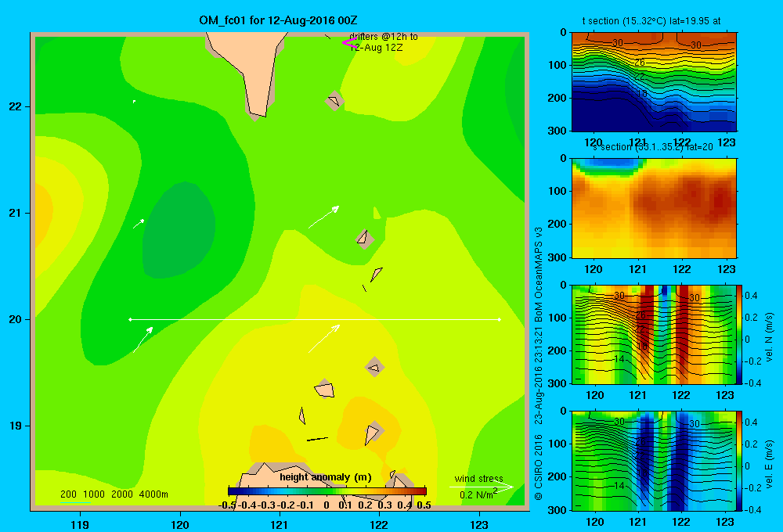Click the temperature section plot panel
Viewport: 783px width, 532px height.
[x=654, y=82]
